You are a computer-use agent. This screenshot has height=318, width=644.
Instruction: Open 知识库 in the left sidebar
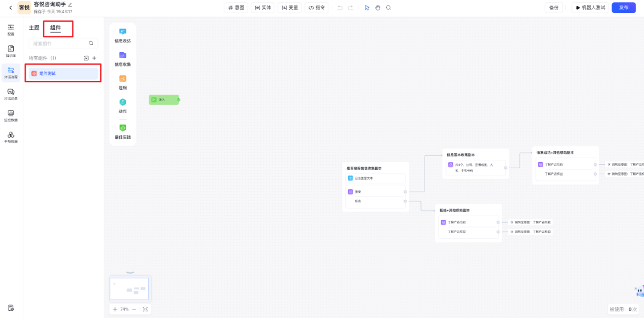pyautogui.click(x=11, y=51)
